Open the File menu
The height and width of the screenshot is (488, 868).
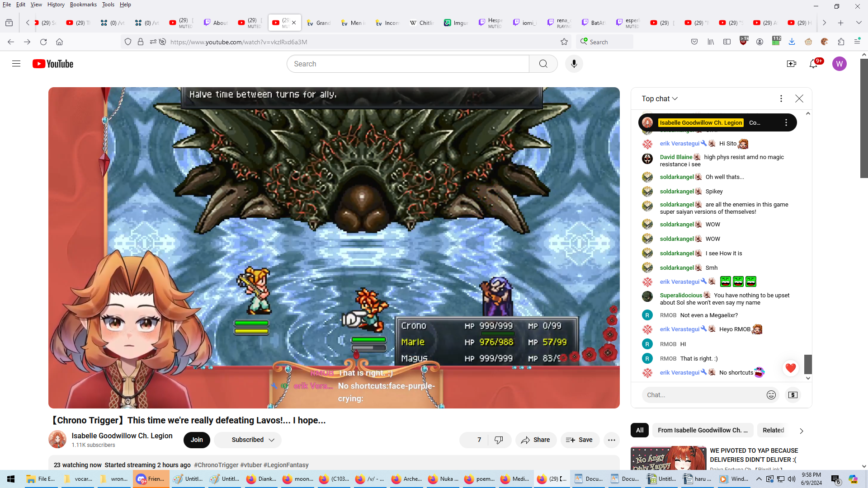pos(7,5)
